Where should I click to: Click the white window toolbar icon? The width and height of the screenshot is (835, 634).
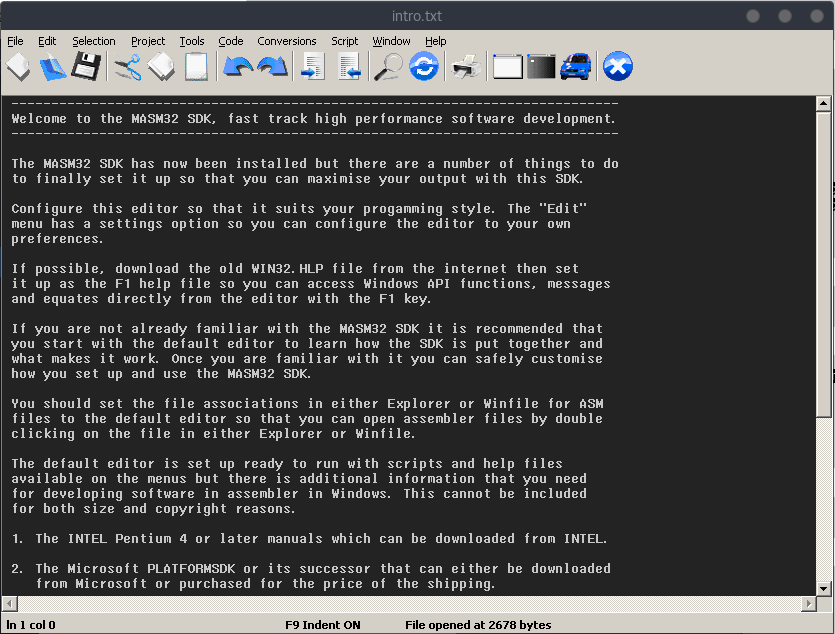point(507,67)
